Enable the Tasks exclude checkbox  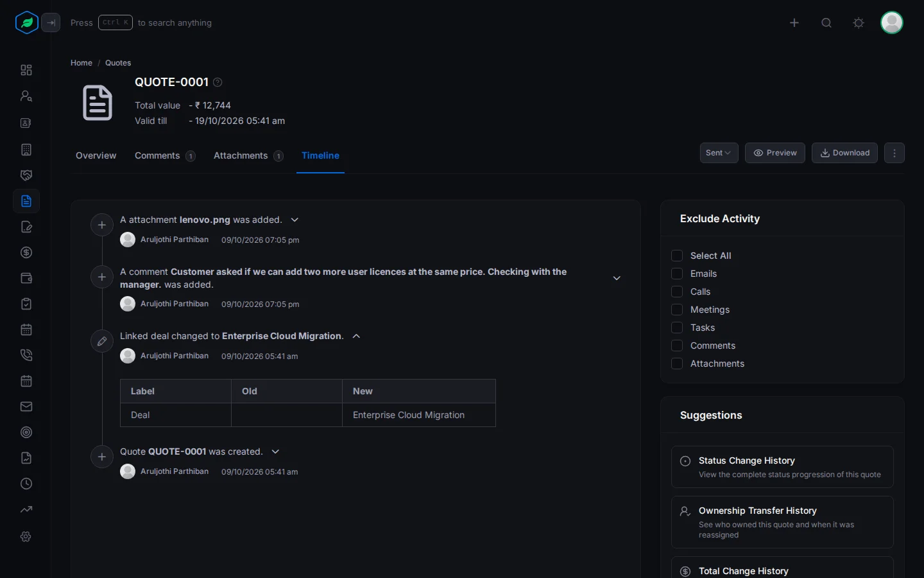coord(676,328)
